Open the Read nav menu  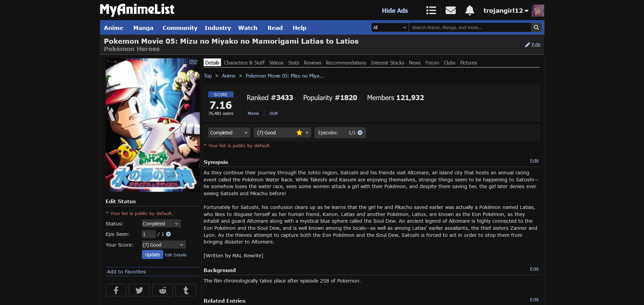(275, 28)
